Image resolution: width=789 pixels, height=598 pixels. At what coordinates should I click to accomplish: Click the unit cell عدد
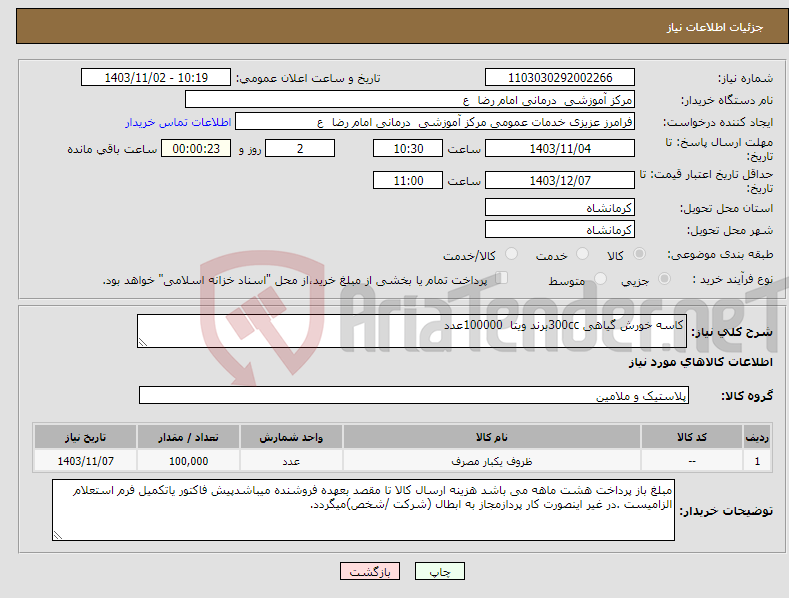[x=291, y=461]
